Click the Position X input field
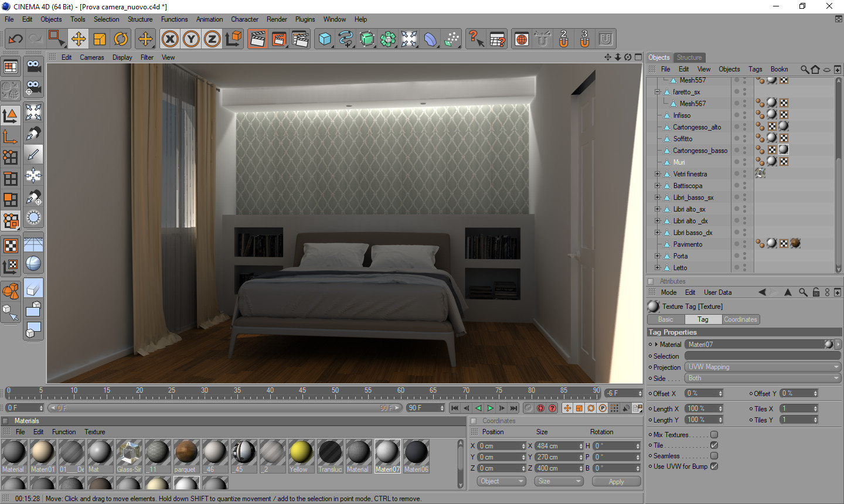 point(502,446)
